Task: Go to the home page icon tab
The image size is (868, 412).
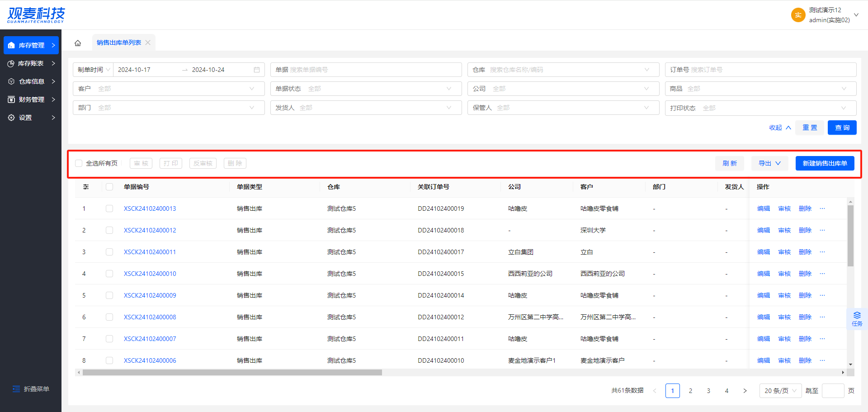Action: tap(78, 43)
